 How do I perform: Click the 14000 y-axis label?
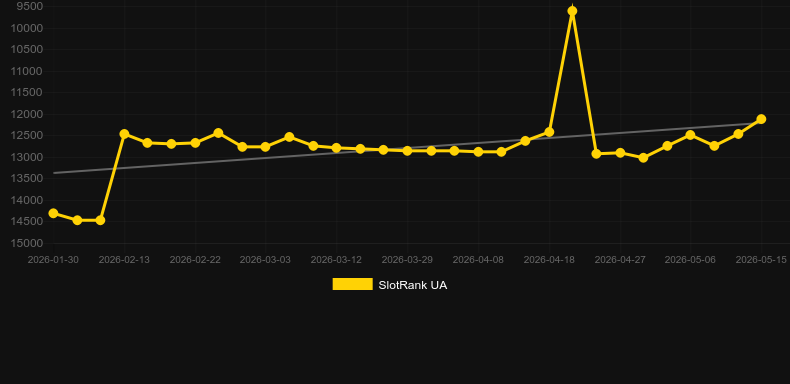click(27, 200)
